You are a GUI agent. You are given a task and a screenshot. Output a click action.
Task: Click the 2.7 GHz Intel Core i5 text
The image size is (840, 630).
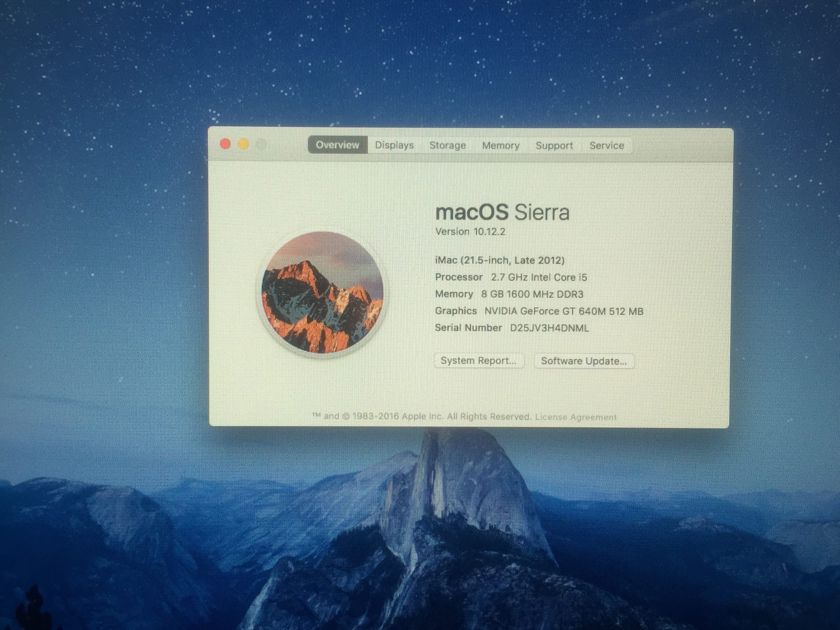(539, 277)
